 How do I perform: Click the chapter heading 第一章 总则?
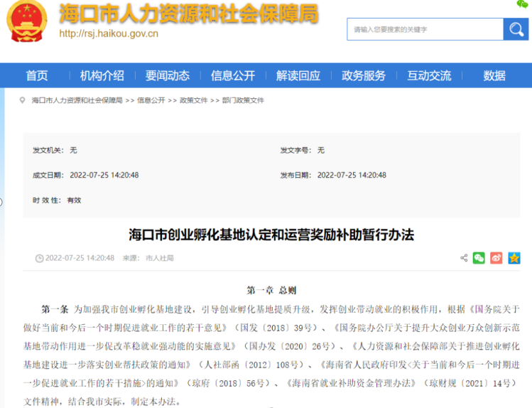coord(271,290)
